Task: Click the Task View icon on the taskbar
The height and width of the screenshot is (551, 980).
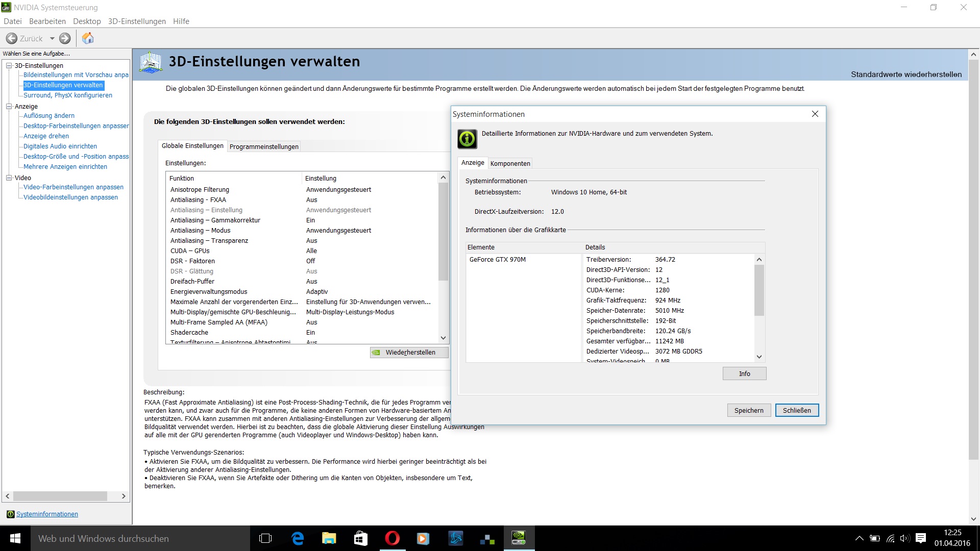Action: click(265, 538)
